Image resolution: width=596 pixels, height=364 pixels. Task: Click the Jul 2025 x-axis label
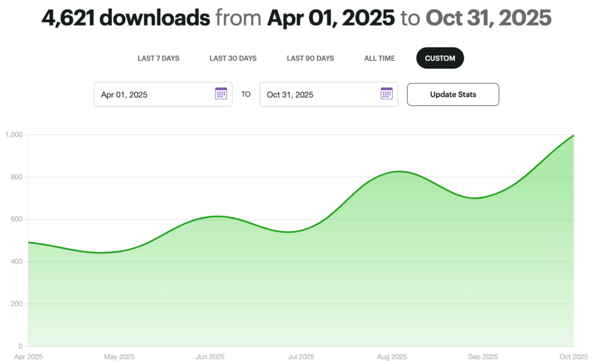coord(301,356)
